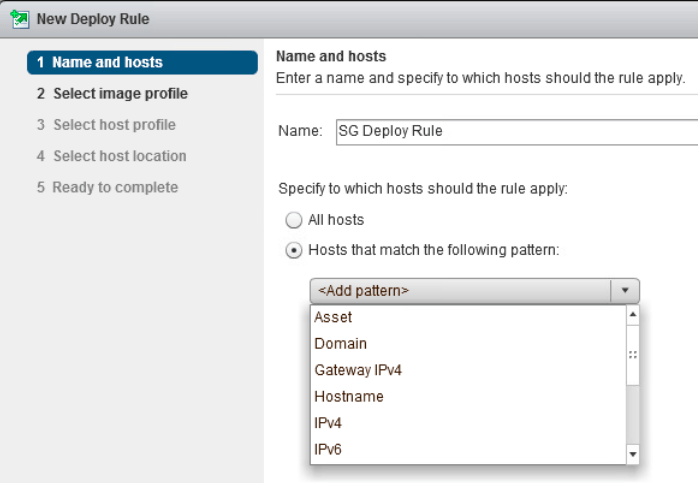Click the pattern list scroll down arrow
Viewport: 698px width, 483px height.
pos(633,455)
